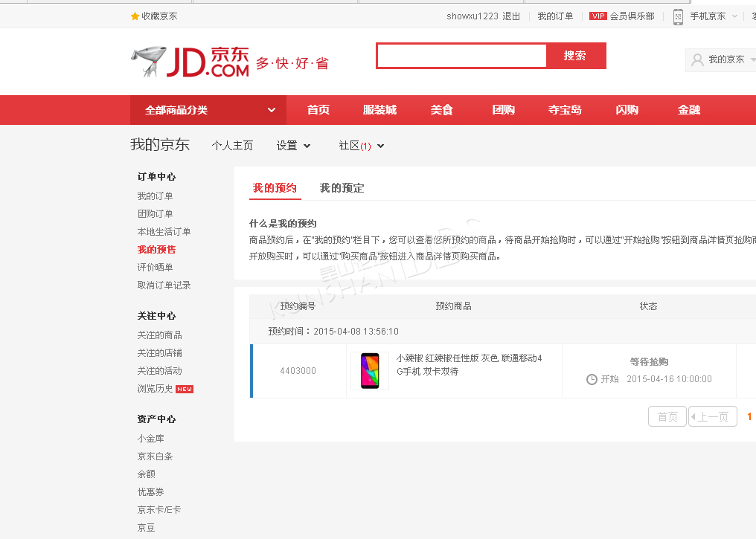Click the 上一页 pagination button

(713, 416)
